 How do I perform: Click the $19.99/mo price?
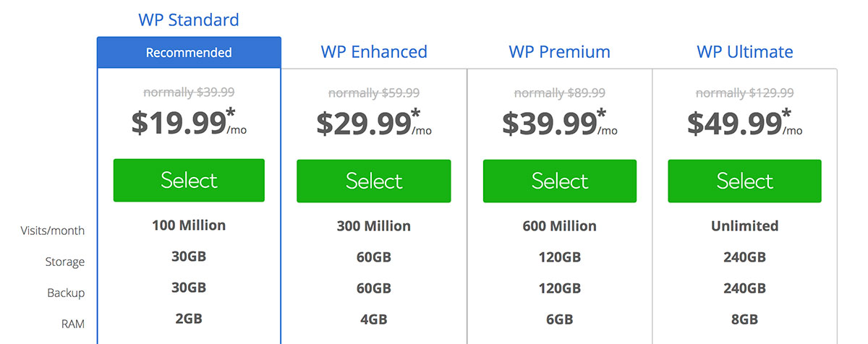coord(184,123)
